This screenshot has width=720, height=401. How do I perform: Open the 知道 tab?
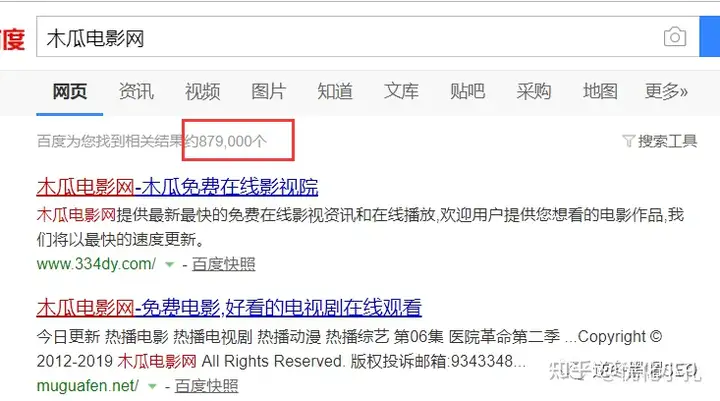(335, 91)
